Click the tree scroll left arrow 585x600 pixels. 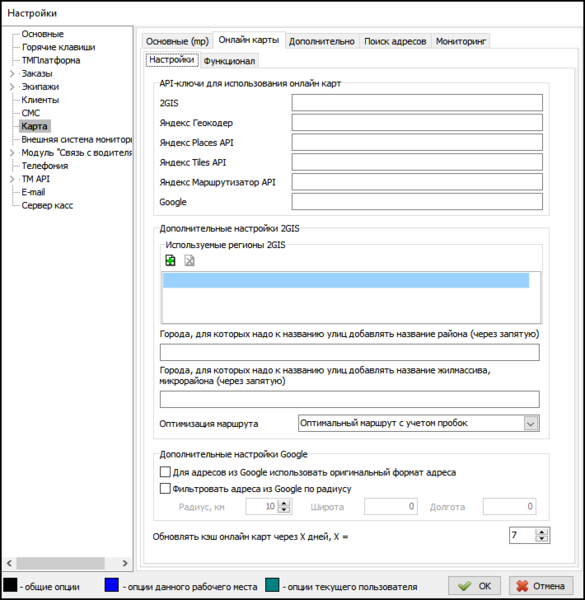[x=10, y=563]
